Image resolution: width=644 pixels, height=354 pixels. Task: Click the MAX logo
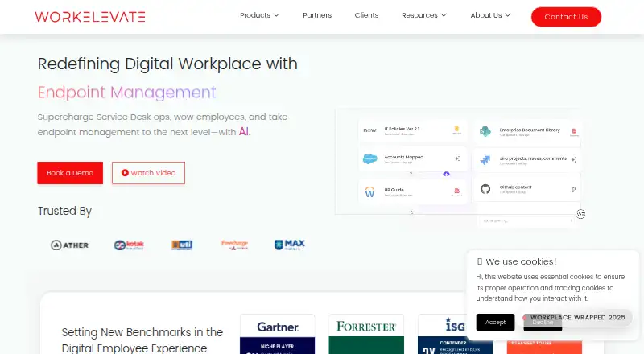point(290,245)
